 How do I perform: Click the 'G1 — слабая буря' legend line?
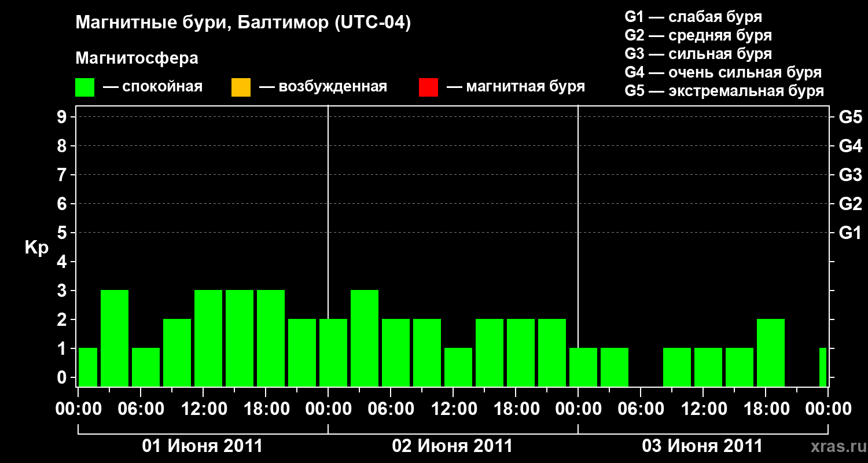[x=693, y=16]
